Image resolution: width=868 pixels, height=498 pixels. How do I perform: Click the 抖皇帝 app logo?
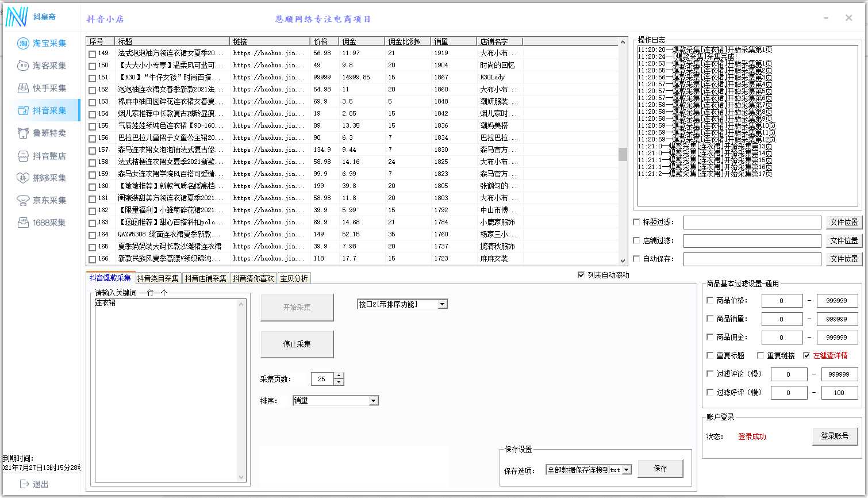point(17,17)
